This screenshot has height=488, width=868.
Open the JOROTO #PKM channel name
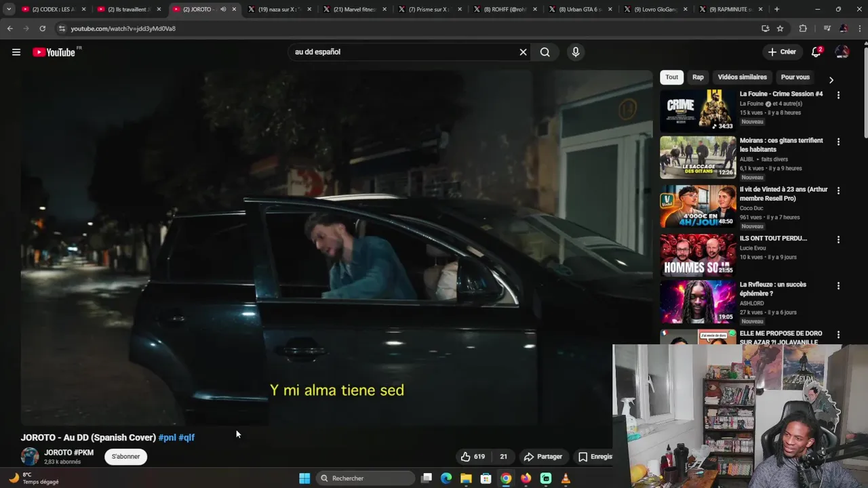pyautogui.click(x=69, y=453)
